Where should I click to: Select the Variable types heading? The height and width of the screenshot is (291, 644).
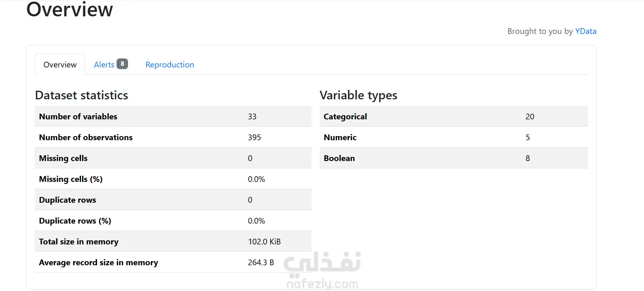(x=358, y=95)
